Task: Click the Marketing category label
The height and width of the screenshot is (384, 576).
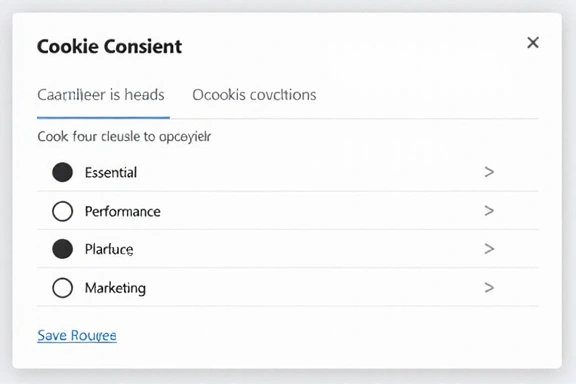Action: coord(115,288)
